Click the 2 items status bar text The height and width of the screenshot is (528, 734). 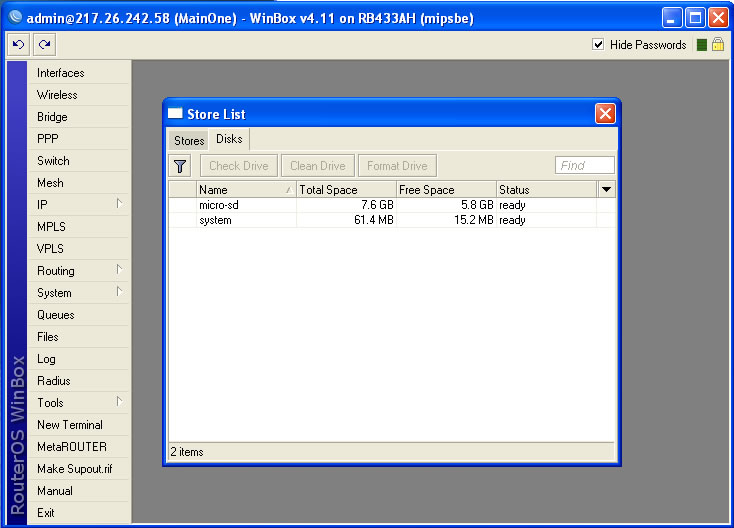[187, 452]
